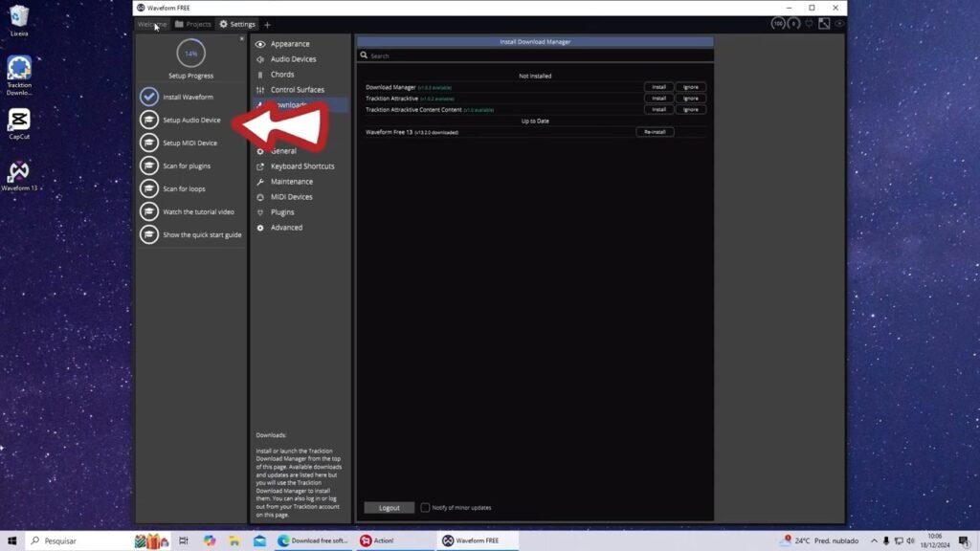Open the Control Surfaces settings page
This screenshot has height=551, width=980.
[300, 90]
